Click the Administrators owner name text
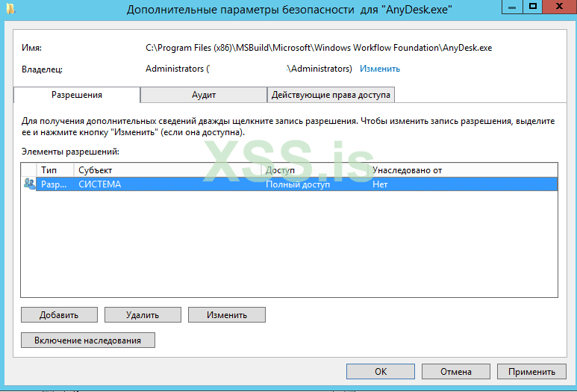This screenshot has height=392, width=577. (x=249, y=69)
